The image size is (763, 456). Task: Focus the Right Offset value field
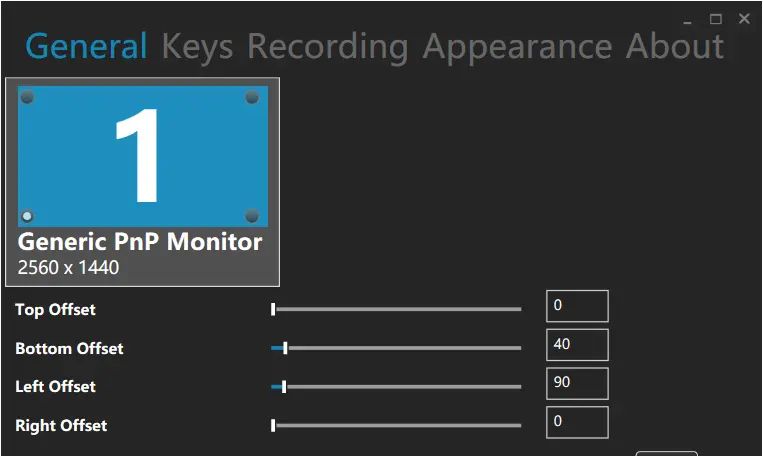coord(577,422)
